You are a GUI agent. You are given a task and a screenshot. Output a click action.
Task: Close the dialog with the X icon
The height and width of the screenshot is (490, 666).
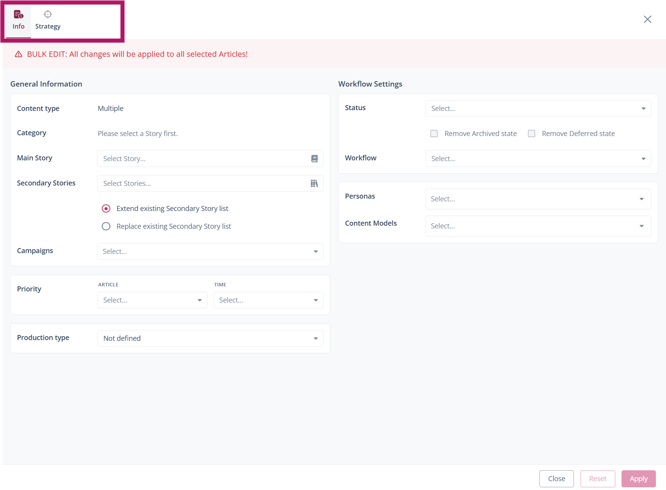pyautogui.click(x=647, y=19)
